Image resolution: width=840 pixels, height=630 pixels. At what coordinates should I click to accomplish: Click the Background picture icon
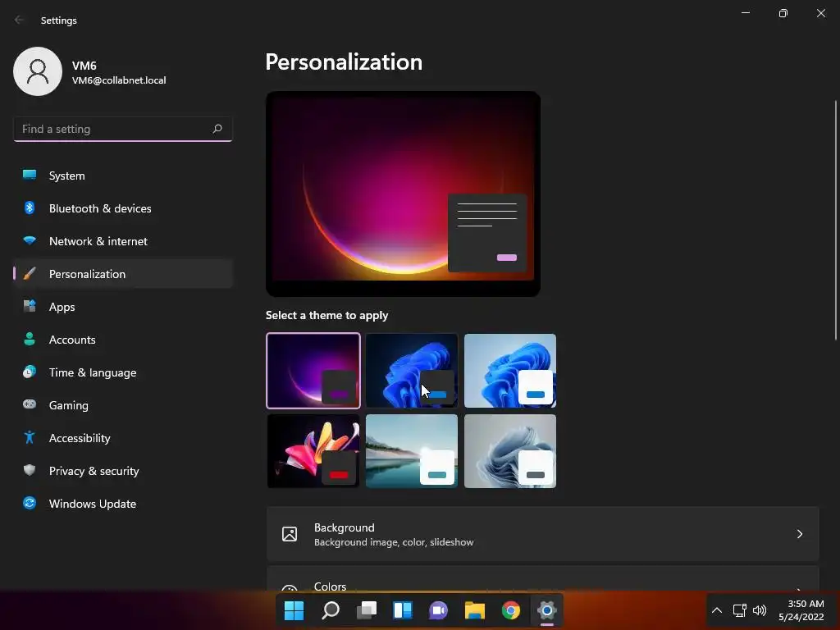(x=290, y=534)
